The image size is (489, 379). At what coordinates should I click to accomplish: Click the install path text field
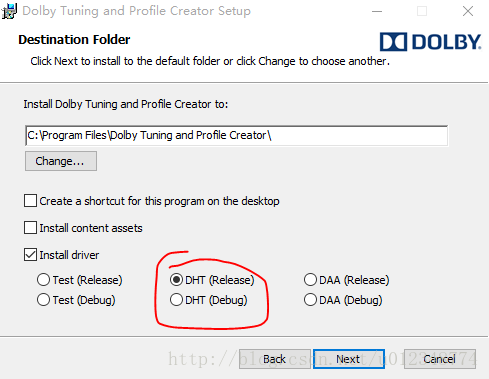pos(236,135)
